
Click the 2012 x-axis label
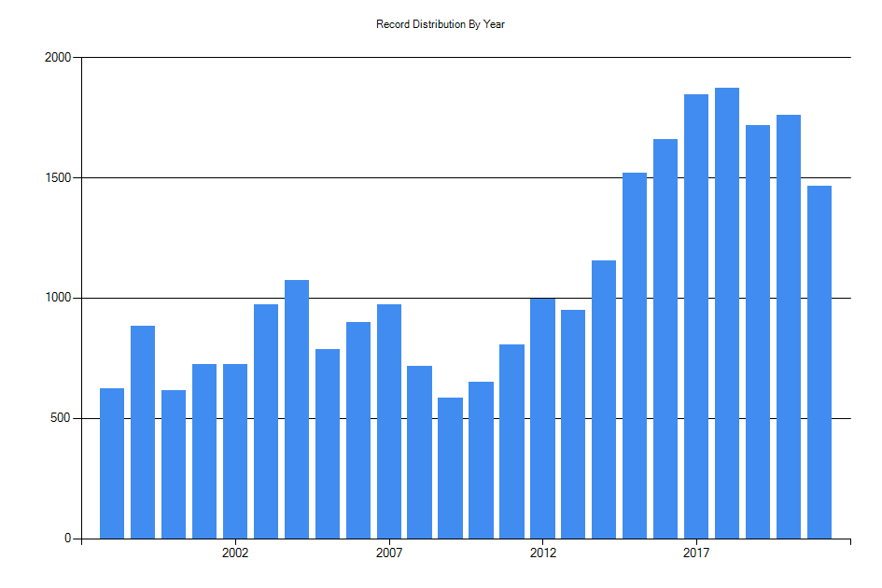(542, 553)
